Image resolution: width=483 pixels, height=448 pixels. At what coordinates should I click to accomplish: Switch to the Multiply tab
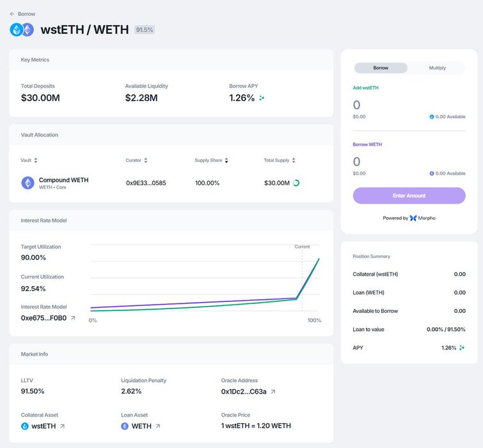click(x=437, y=68)
